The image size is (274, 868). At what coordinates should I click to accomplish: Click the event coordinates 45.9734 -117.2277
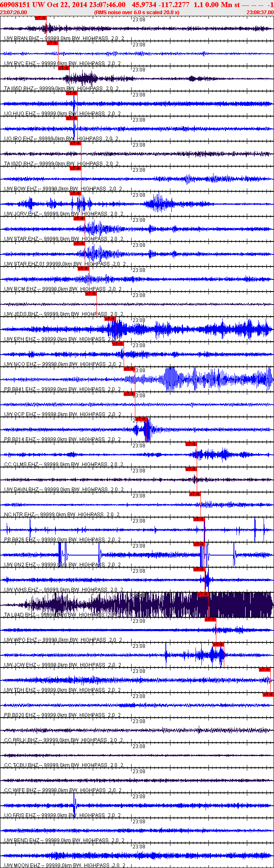pyautogui.click(x=160, y=5)
